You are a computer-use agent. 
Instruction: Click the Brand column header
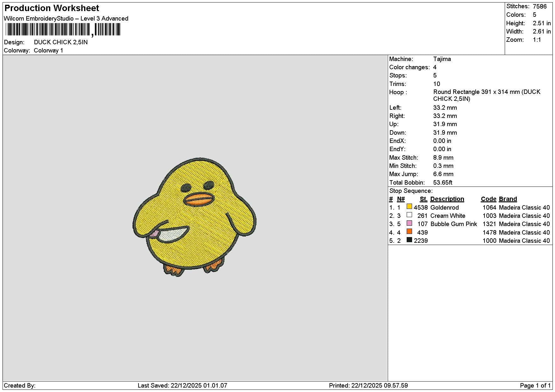click(508, 199)
